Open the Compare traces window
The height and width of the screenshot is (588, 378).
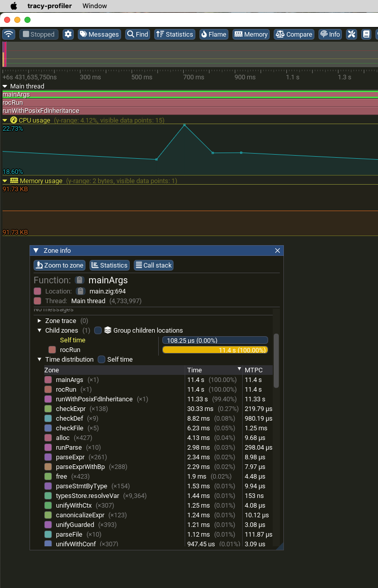(x=294, y=34)
